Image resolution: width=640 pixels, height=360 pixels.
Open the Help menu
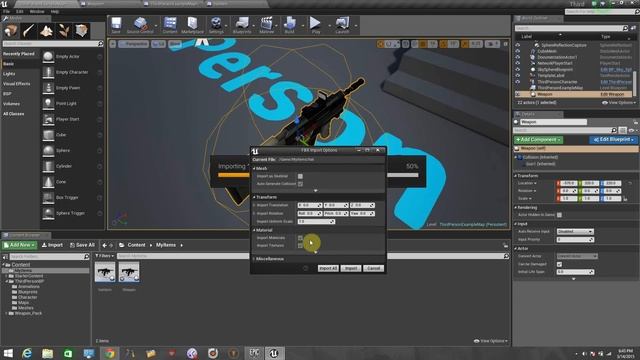pos(55,11)
